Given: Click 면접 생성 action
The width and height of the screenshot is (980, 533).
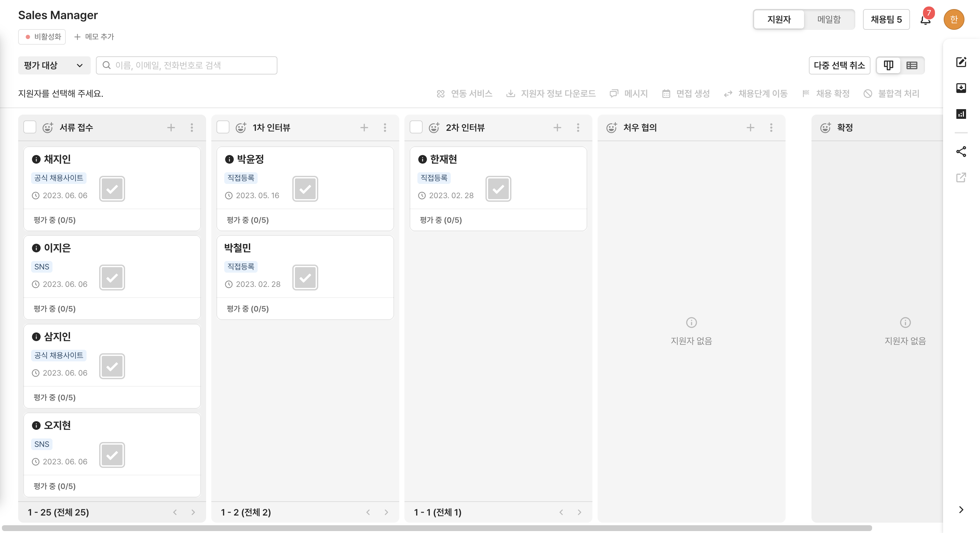Looking at the screenshot, I should point(686,94).
